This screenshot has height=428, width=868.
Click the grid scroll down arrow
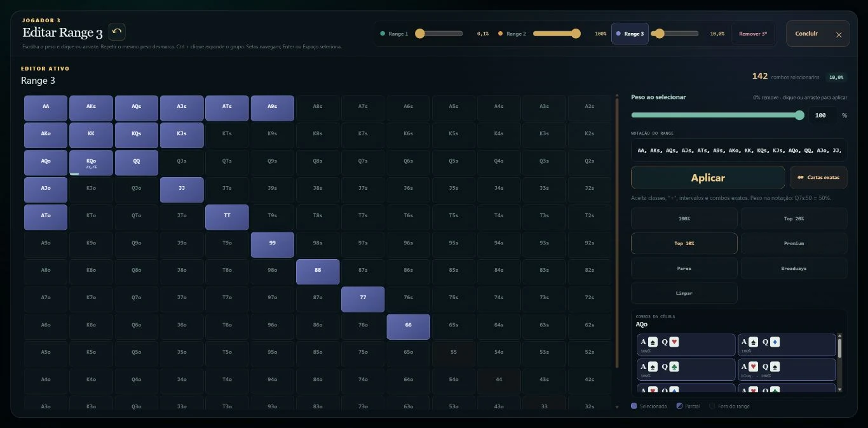click(x=616, y=406)
